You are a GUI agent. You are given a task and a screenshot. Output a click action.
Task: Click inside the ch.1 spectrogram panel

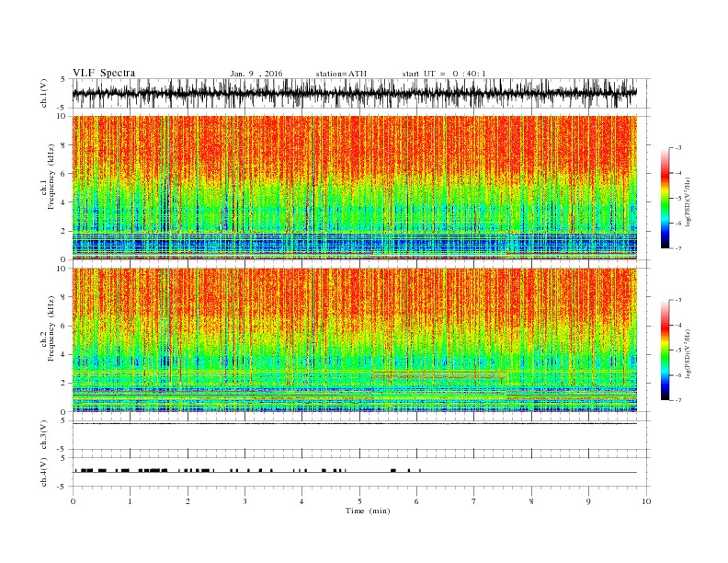coord(354,188)
